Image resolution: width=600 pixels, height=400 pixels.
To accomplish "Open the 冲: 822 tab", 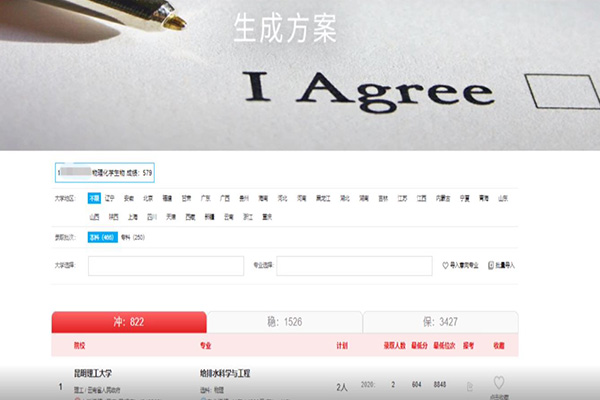I will pos(129,322).
